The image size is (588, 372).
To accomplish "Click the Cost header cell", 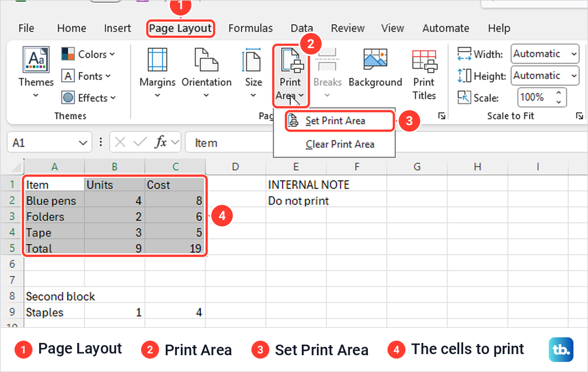I will coord(175,185).
